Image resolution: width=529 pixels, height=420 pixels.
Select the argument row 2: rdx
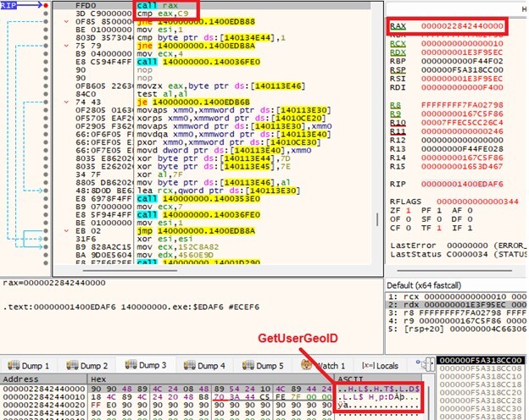(456, 305)
